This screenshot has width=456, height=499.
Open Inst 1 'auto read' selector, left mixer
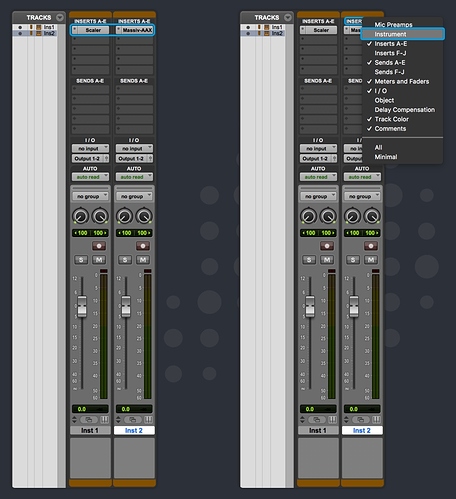[90, 177]
